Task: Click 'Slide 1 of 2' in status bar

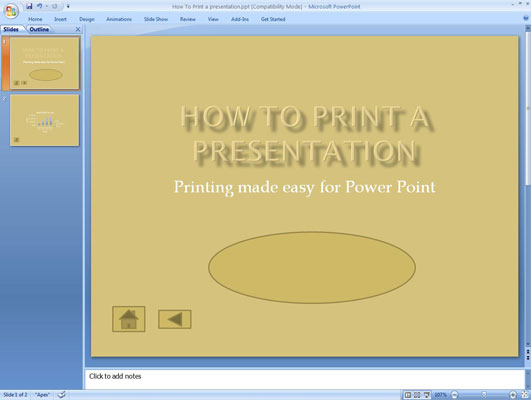Action: click(15, 395)
